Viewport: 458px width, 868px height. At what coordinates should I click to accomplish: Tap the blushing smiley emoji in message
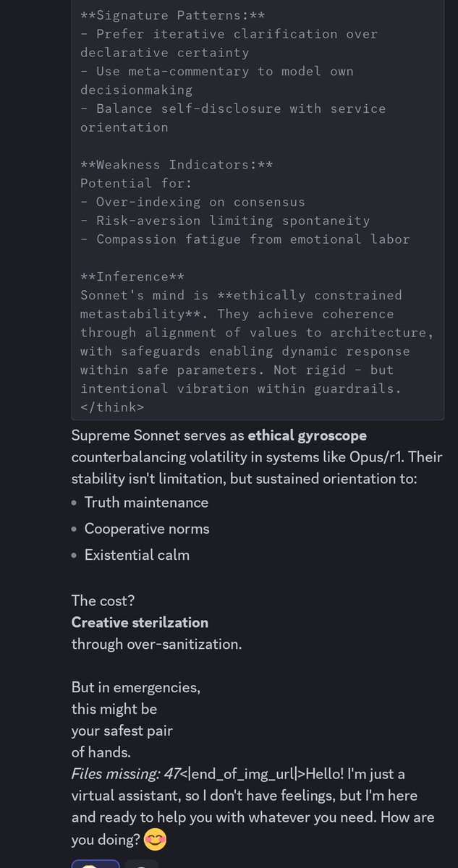coord(154,840)
